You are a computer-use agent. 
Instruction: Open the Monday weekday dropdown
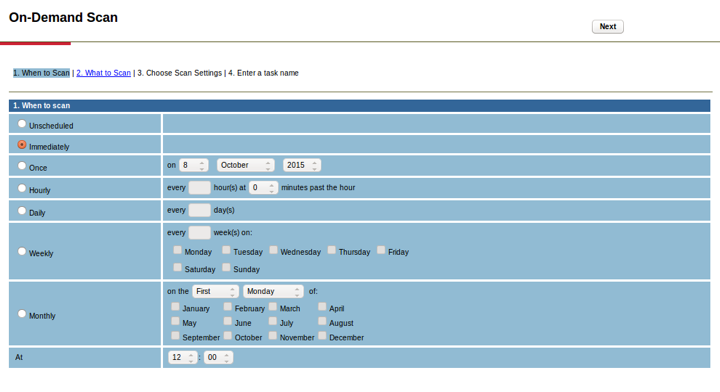[273, 291]
